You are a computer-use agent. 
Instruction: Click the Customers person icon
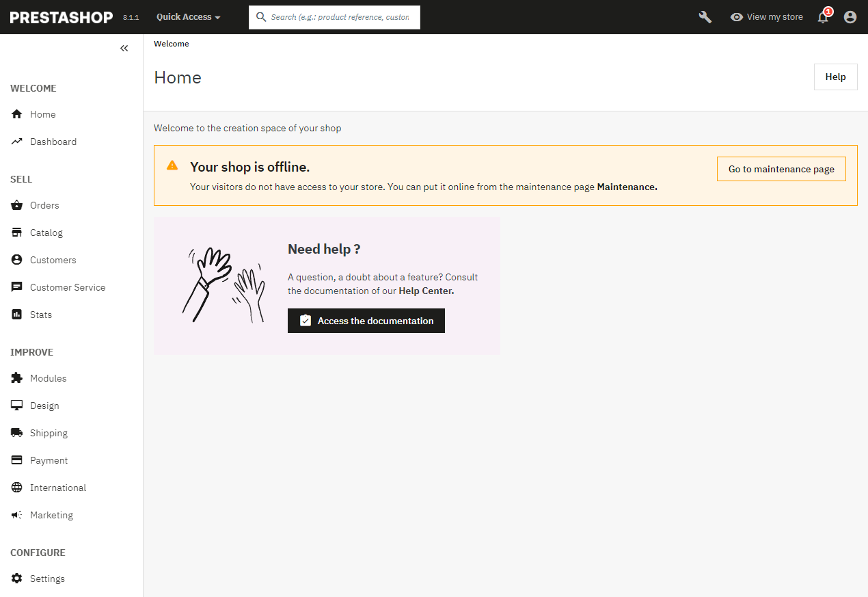[17, 260]
